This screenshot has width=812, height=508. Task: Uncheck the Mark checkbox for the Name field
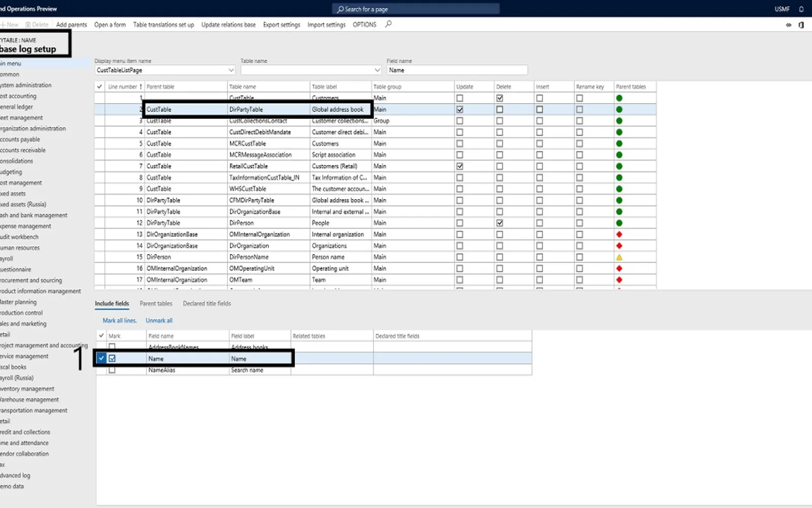(x=112, y=359)
